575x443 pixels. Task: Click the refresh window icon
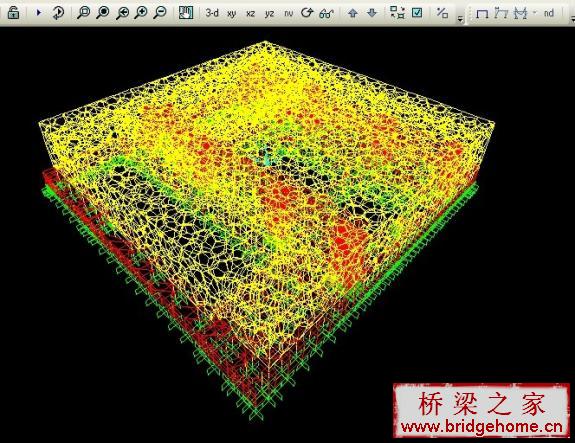tap(58, 13)
